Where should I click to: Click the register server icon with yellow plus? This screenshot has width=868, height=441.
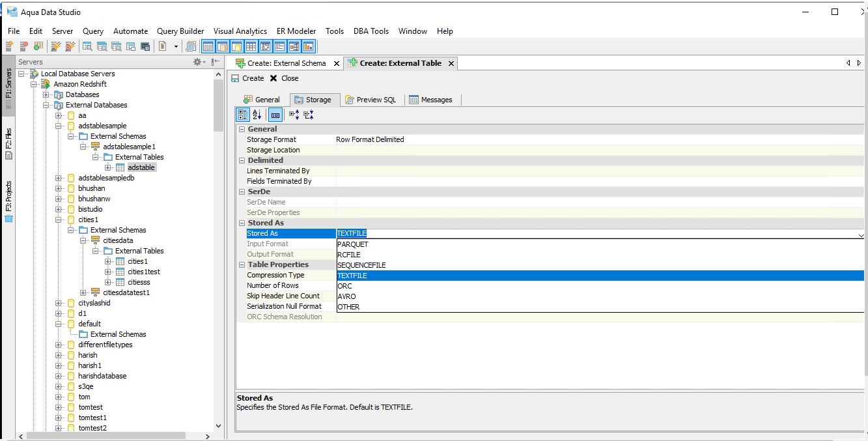(x=10, y=46)
